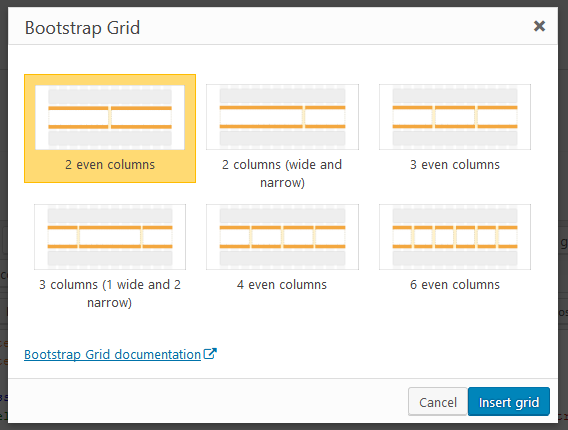Select the 2 even columns layout thumbnail
The height and width of the screenshot is (430, 568).
coord(110,117)
